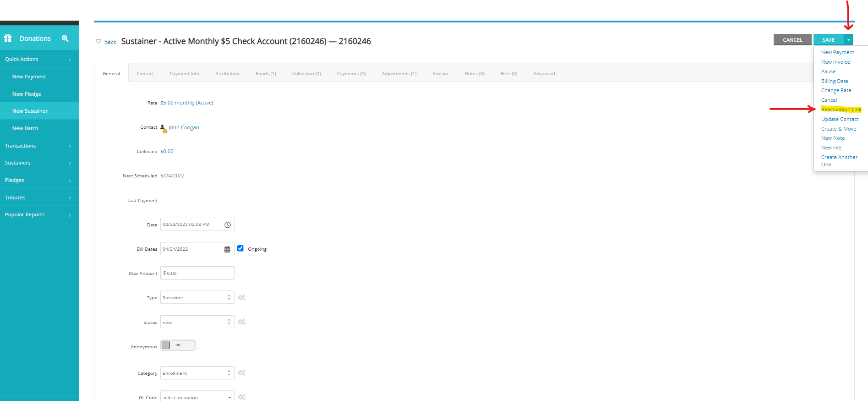Expand the Transactions sidebar section

(39, 146)
